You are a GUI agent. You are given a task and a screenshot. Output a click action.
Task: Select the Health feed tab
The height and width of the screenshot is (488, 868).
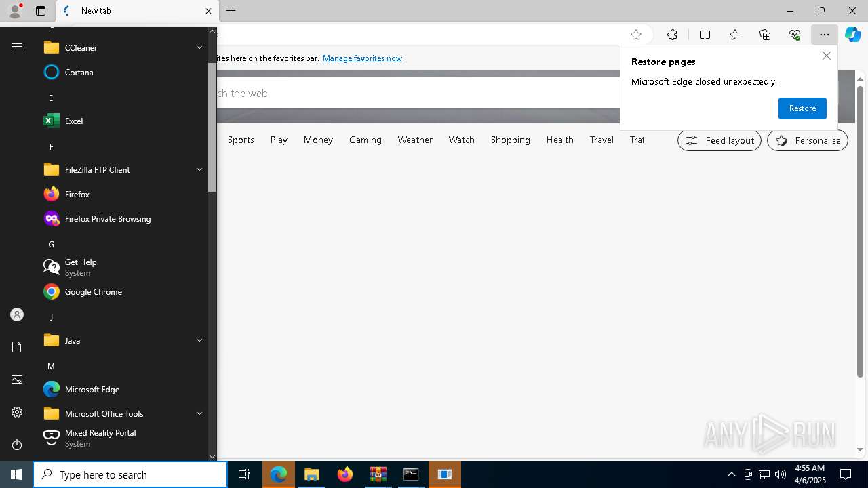point(559,140)
